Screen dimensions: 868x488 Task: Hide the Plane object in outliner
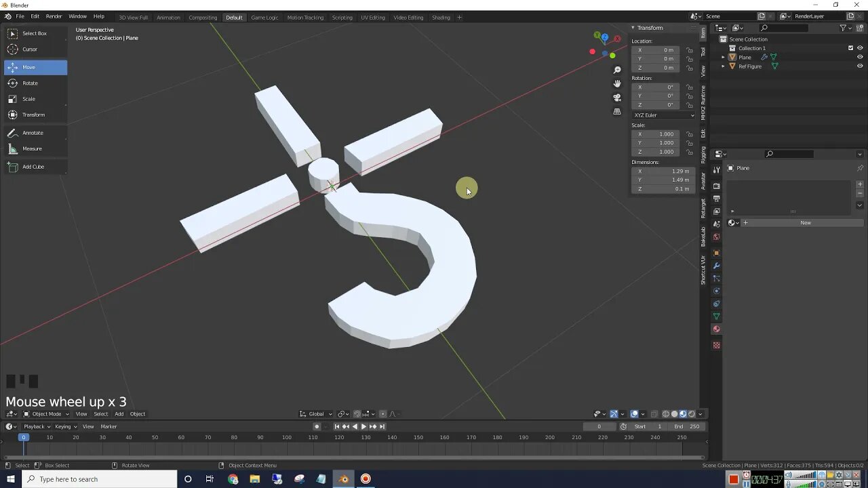[860, 57]
